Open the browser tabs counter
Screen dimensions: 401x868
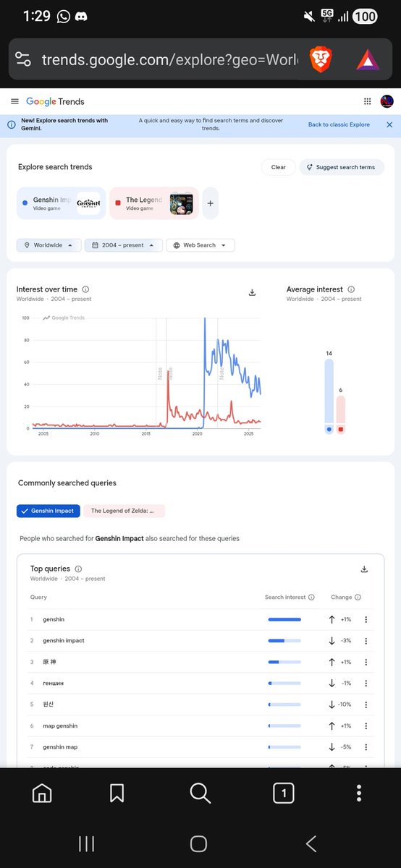pos(284,793)
